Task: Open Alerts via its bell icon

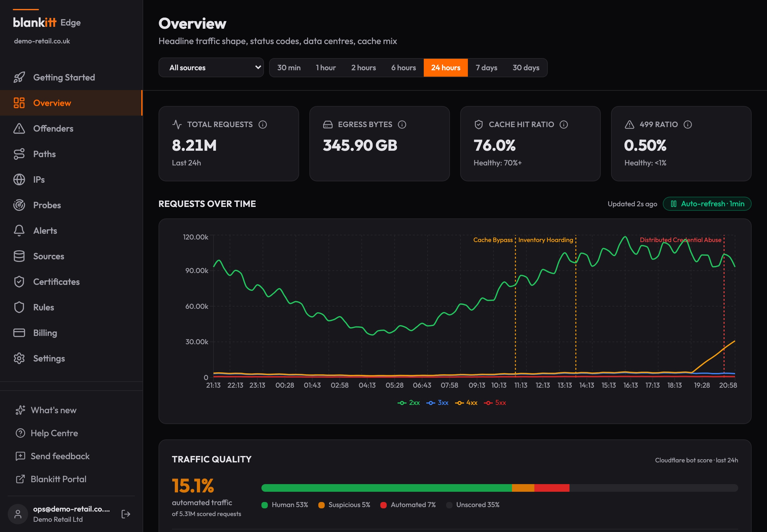Action: click(19, 231)
